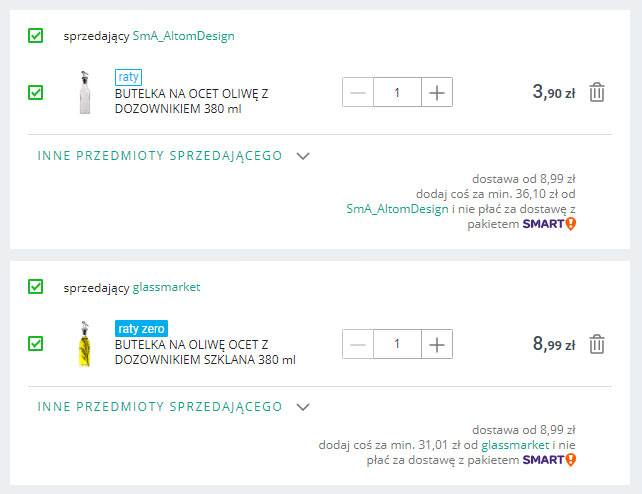Expand glassmarket's other seller items
The height and width of the screenshot is (494, 642).
[174, 407]
